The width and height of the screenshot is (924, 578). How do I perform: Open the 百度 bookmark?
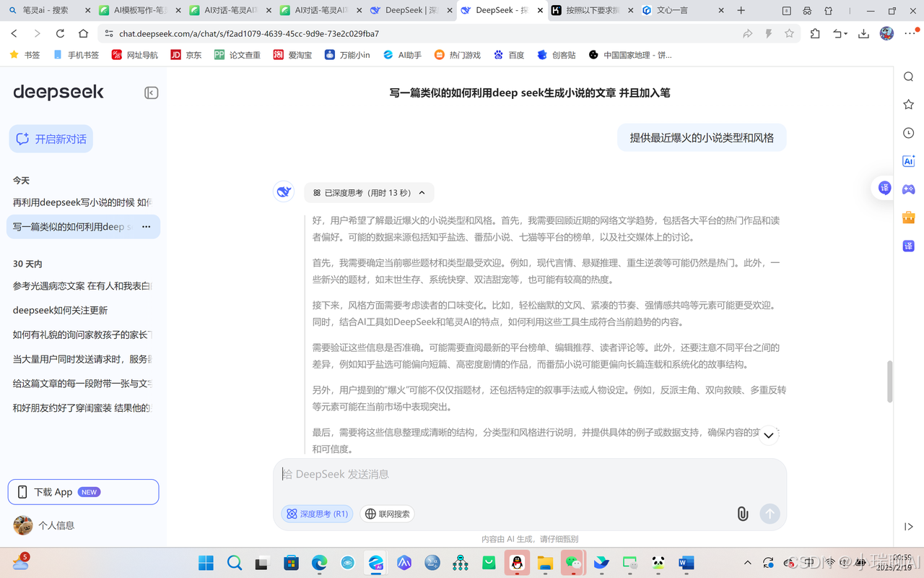[509, 55]
